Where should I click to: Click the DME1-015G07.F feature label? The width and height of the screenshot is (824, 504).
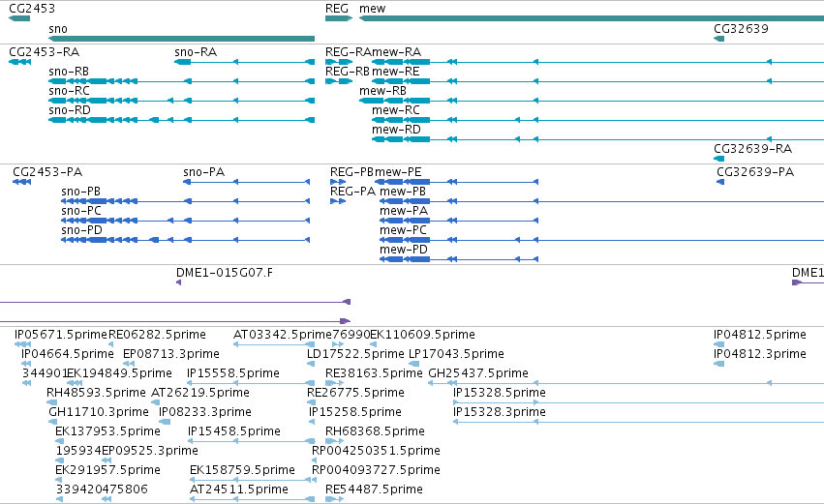pos(225,273)
